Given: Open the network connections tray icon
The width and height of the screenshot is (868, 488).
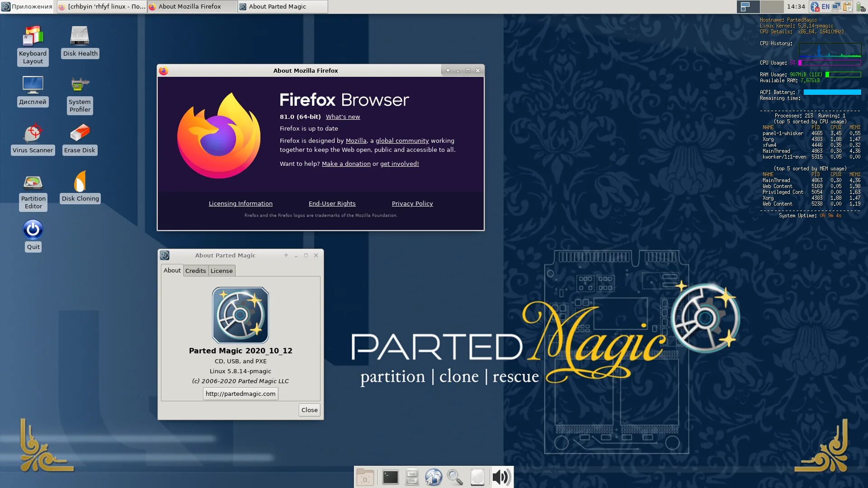Looking at the screenshot, I should point(836,6).
